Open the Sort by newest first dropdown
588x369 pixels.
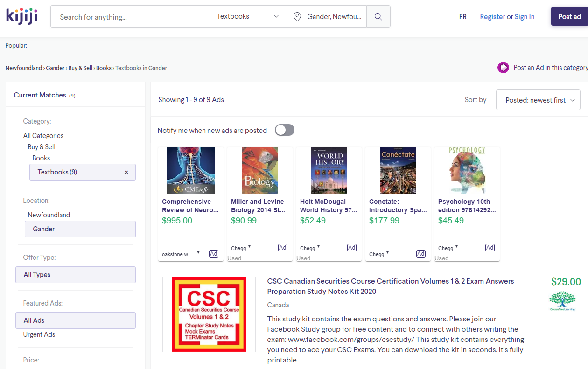(538, 100)
